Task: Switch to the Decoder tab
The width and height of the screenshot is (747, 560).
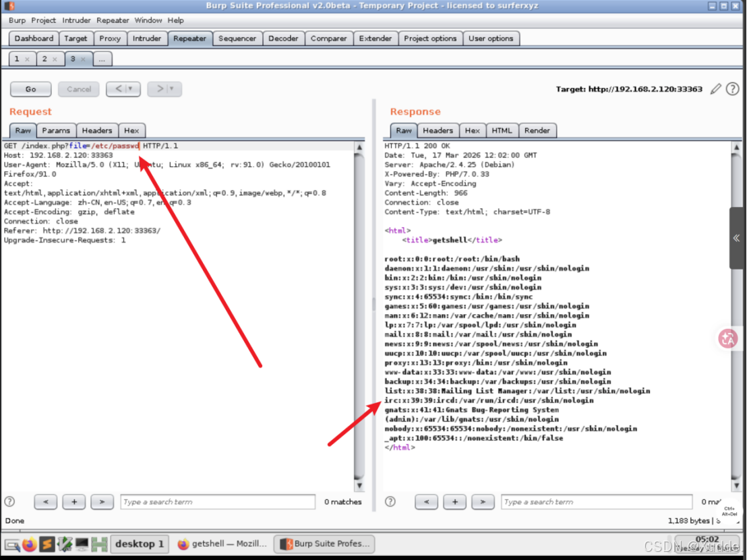Action: coord(283,38)
